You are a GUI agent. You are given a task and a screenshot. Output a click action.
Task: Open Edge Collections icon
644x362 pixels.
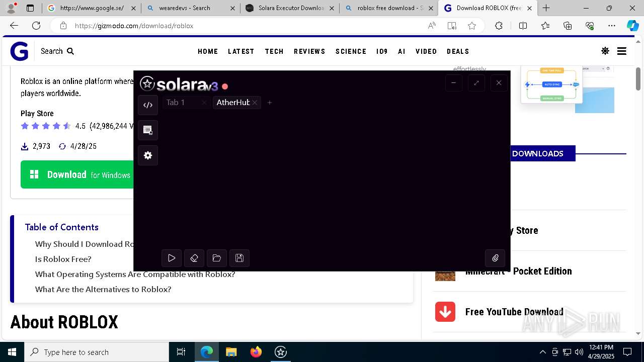pos(568,26)
